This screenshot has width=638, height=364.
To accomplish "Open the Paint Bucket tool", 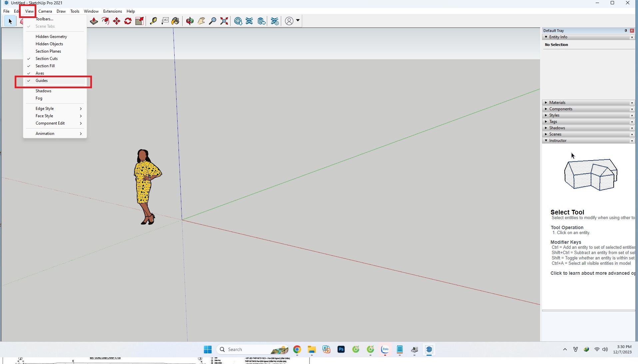I will 176,21.
